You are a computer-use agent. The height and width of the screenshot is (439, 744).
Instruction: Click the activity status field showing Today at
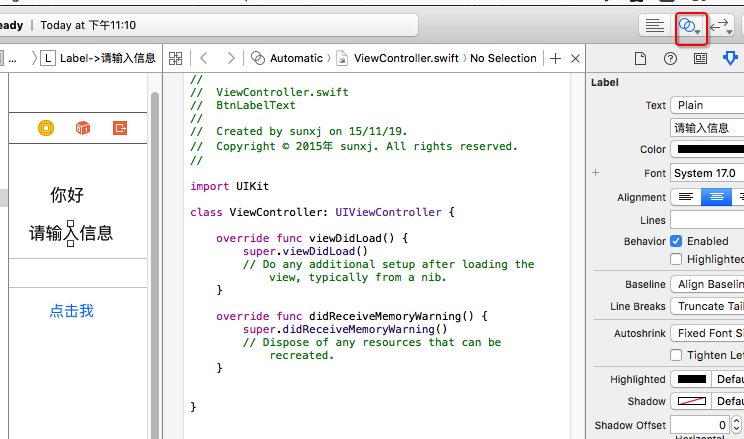(207, 25)
